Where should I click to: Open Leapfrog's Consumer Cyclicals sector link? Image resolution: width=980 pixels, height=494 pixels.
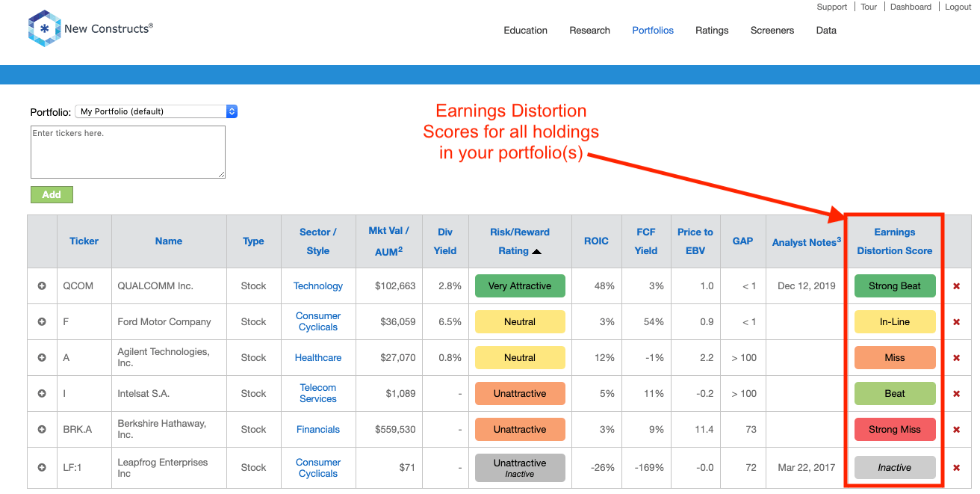click(318, 468)
